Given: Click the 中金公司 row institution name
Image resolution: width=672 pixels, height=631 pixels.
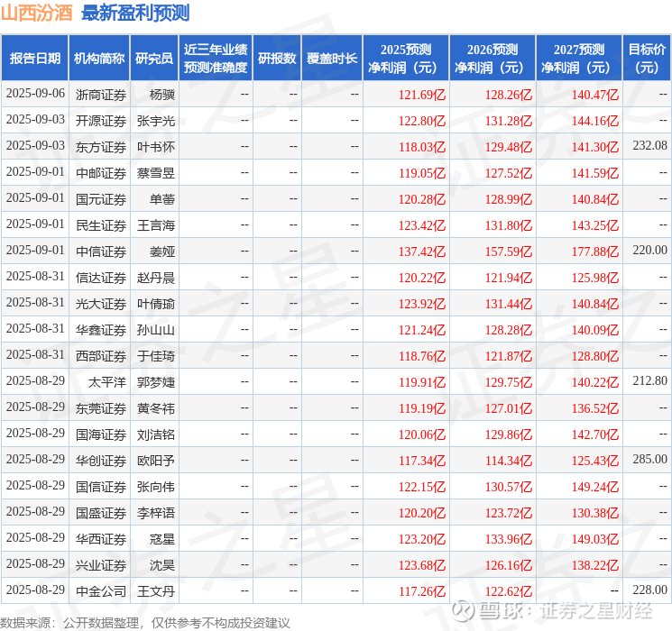Looking at the screenshot, I should click(101, 591).
